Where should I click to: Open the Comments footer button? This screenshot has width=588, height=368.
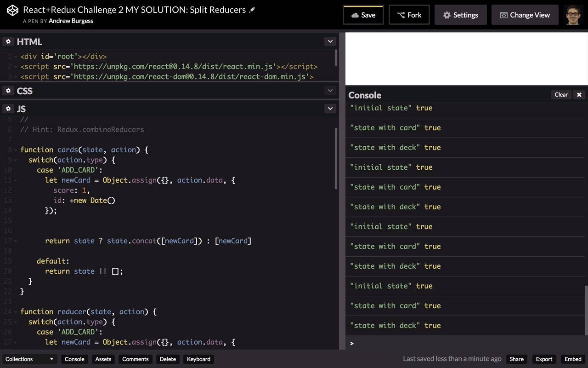coord(136,359)
